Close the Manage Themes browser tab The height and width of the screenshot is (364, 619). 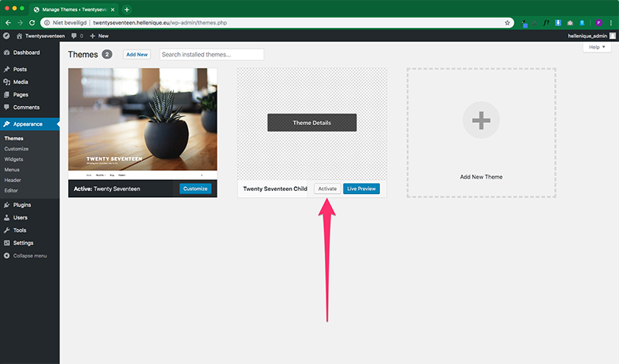[x=112, y=9]
